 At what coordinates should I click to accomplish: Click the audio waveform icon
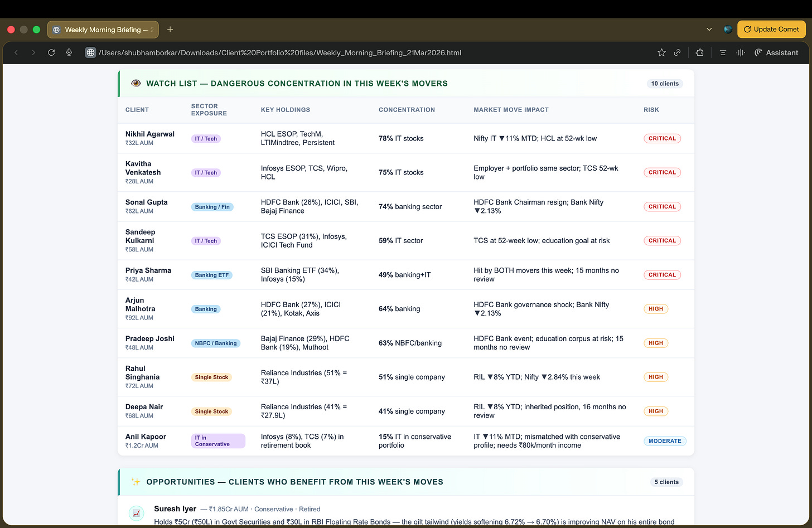741,52
